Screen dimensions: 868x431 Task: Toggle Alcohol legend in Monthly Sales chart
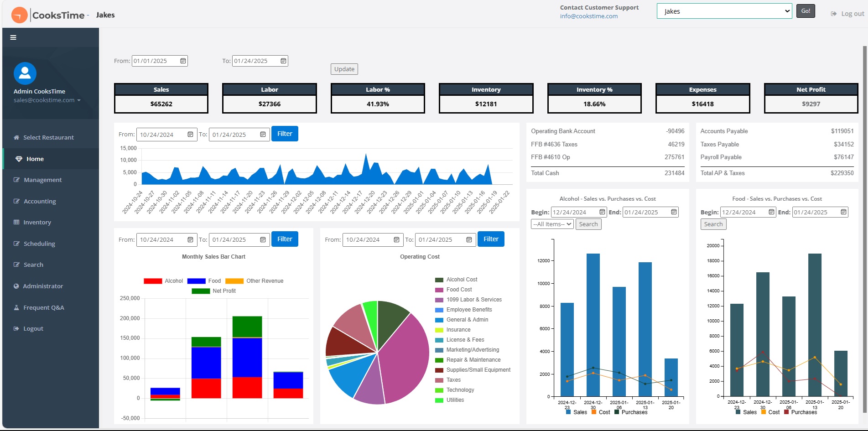pos(163,281)
